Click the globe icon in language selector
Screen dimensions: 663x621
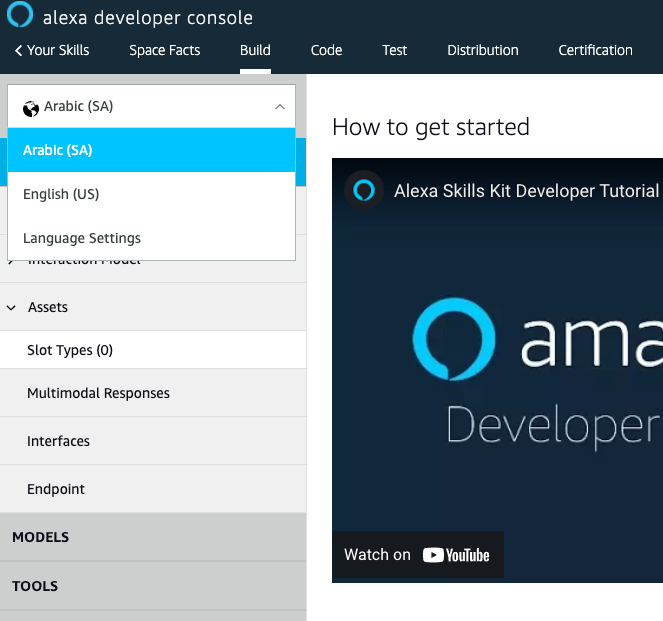[x=31, y=108]
